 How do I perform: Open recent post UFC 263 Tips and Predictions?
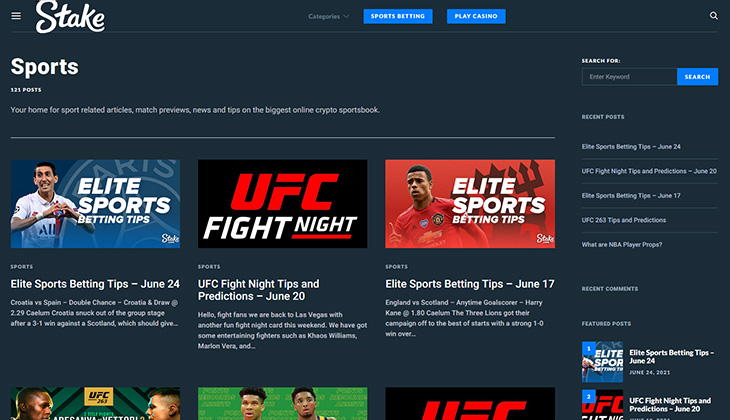click(x=623, y=220)
